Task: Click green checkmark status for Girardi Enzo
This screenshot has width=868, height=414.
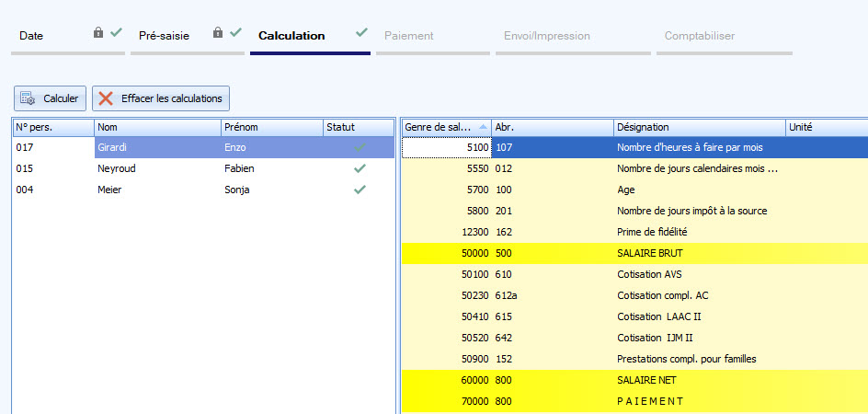Action: 360,147
